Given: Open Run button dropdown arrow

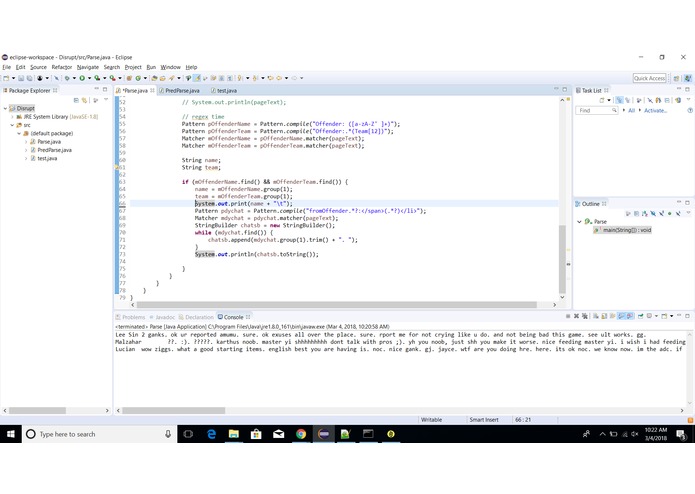Looking at the screenshot, I should click(x=89, y=78).
